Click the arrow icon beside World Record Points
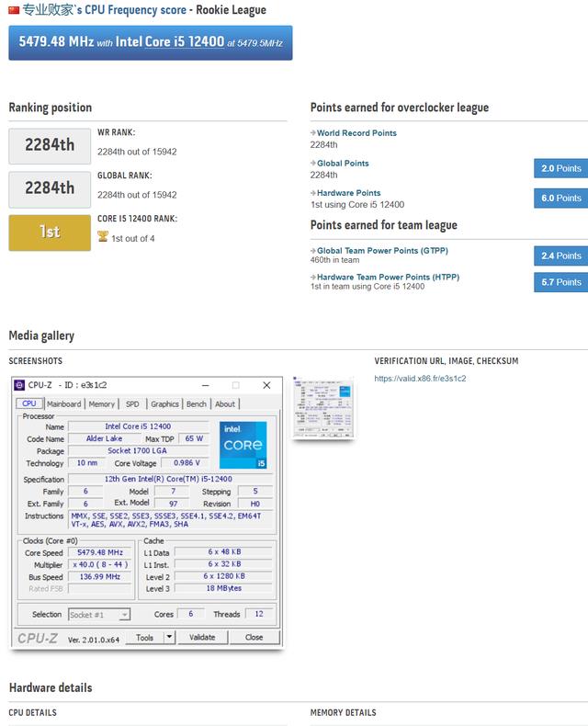The image size is (588, 726). point(313,133)
